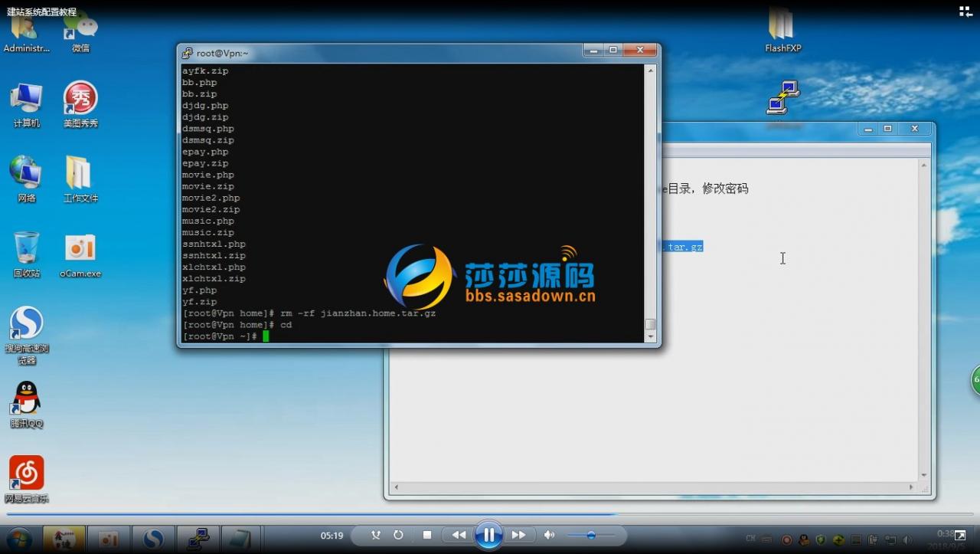Click the fast forward button

click(x=518, y=535)
